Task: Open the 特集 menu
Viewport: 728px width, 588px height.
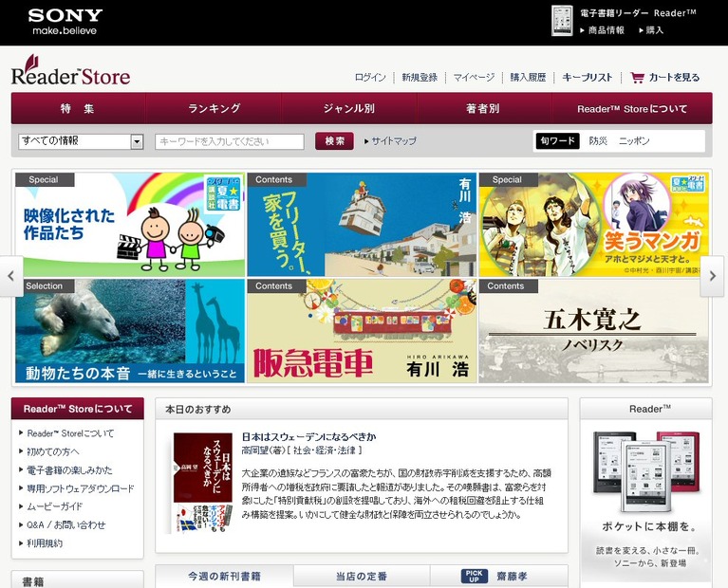Action: [78, 109]
